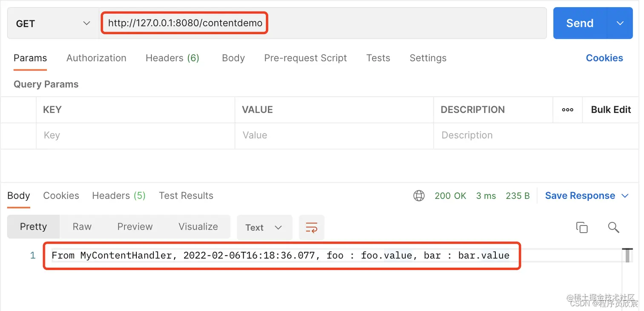Select the Raw view
Image resolution: width=644 pixels, height=311 pixels.
click(x=82, y=227)
